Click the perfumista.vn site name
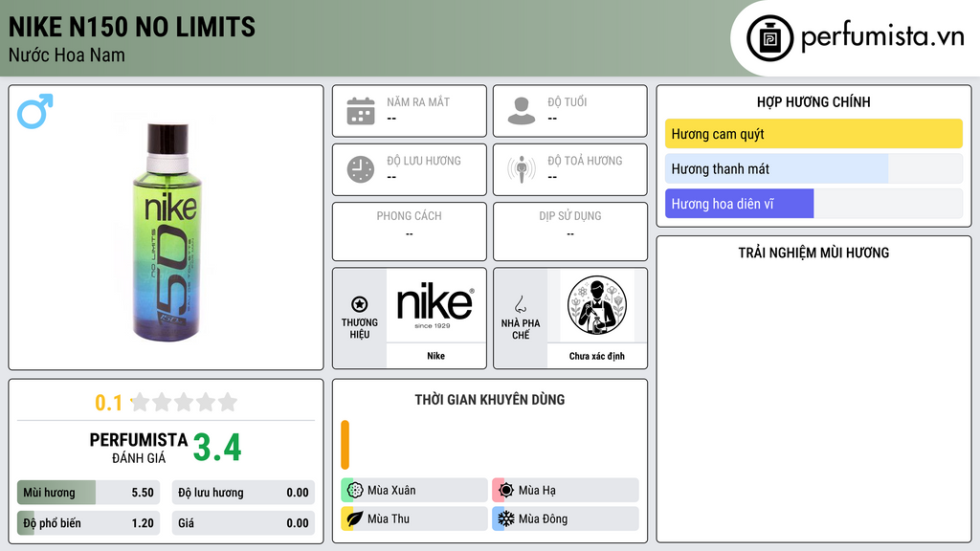 (x=881, y=37)
